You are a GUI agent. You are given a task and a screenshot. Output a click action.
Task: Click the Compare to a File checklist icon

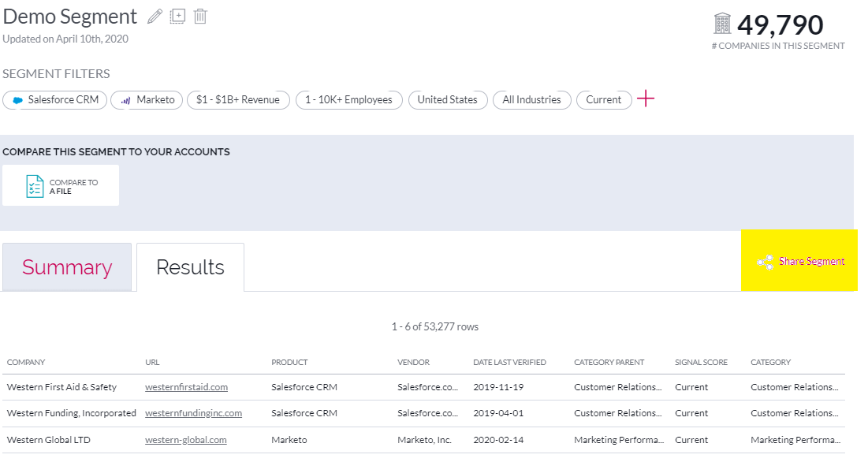35,186
